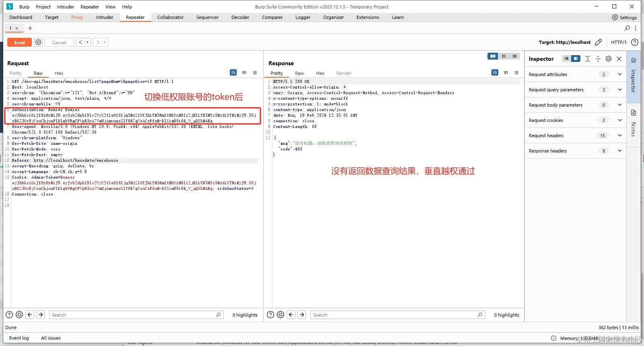
Task: Open response search settings gear
Action: click(x=281, y=315)
